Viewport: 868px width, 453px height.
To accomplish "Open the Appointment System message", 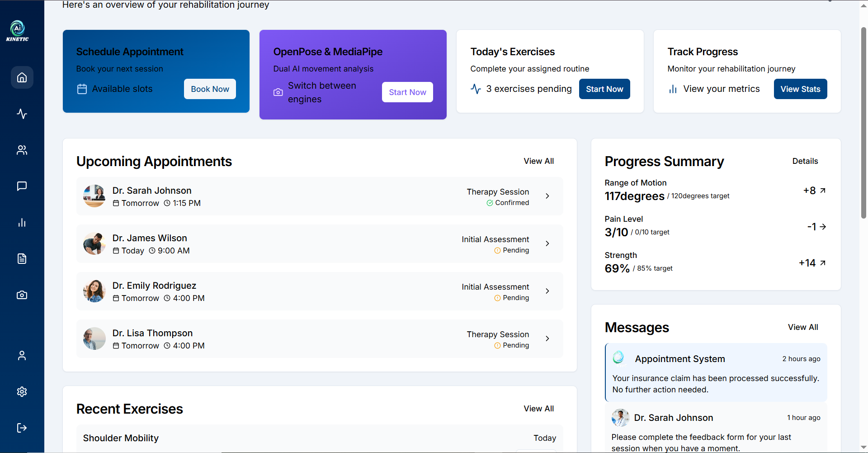I will (x=716, y=372).
